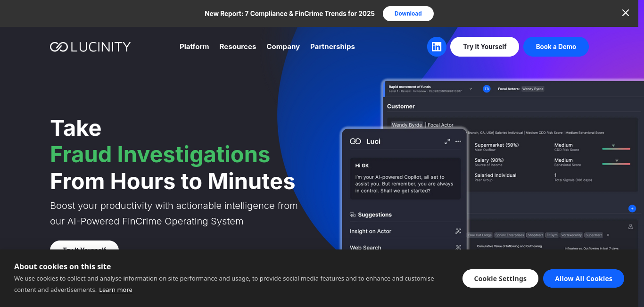
Task: Click the Behavioral Score gradient indicator
Action: (616, 163)
